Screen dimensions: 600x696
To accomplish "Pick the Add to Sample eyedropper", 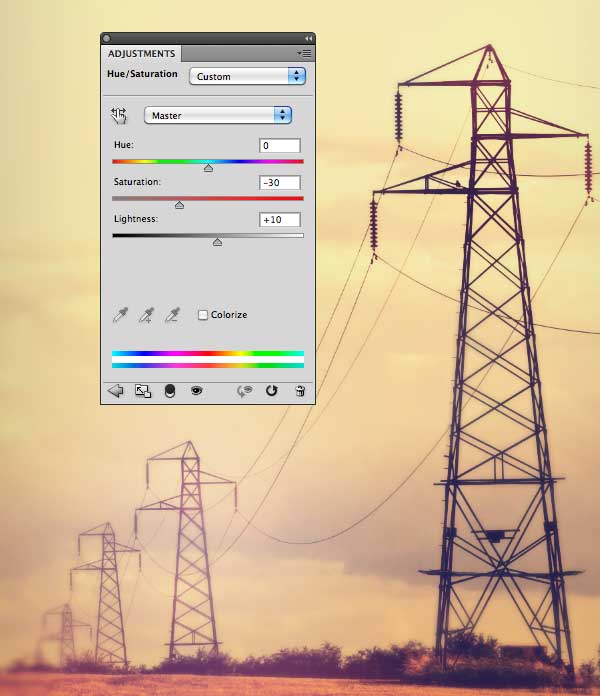I will pyautogui.click(x=146, y=315).
